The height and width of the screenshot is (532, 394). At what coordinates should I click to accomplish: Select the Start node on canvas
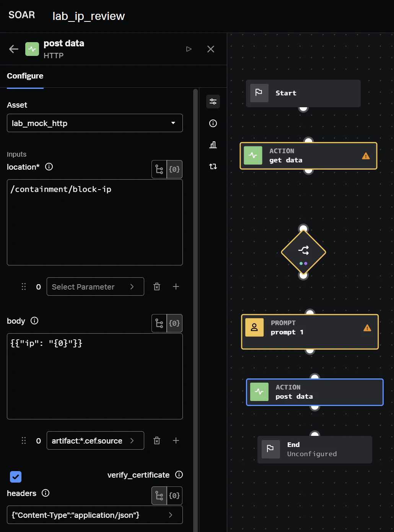click(x=303, y=93)
